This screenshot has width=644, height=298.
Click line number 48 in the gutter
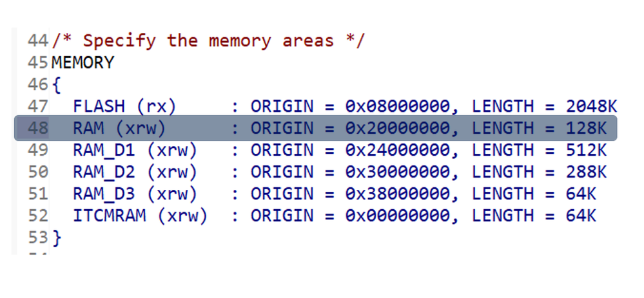tap(38, 128)
